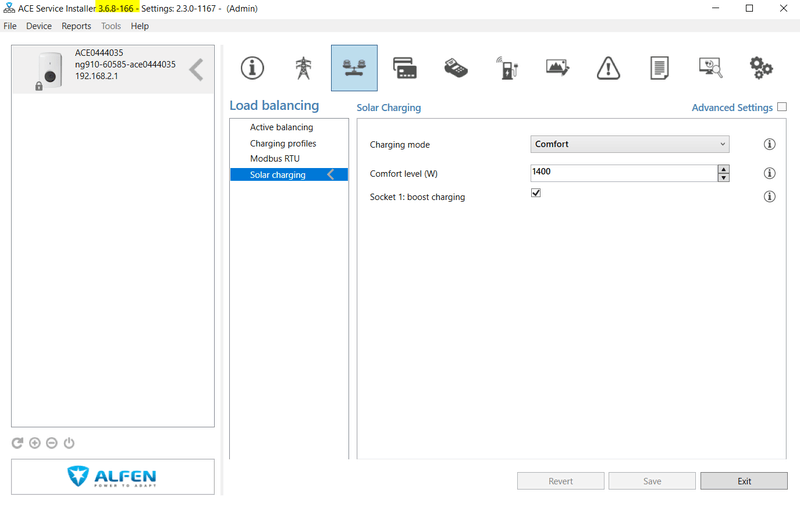Image resolution: width=800 pixels, height=507 pixels.
Task: Click the 192.168.2.1 IP address text
Action: 96,76
